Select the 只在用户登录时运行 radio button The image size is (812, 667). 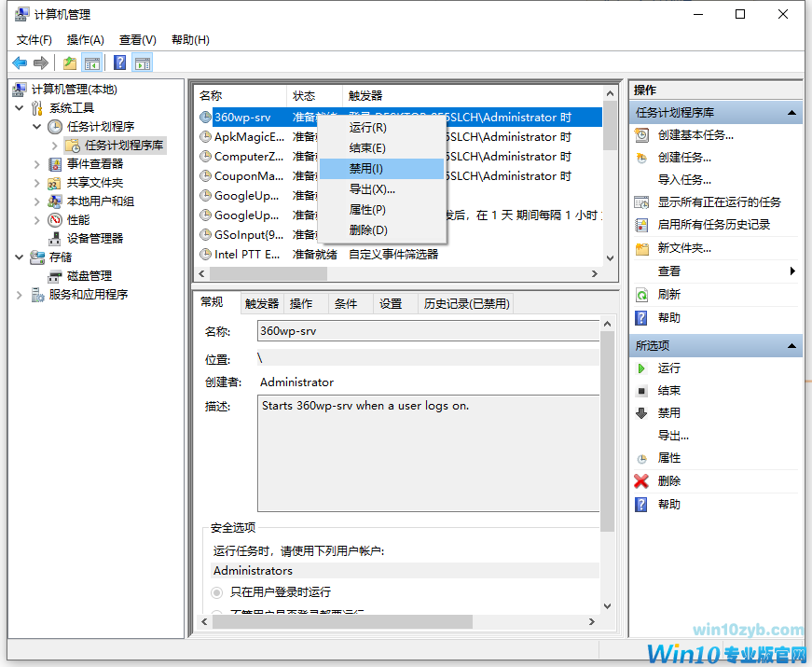[215, 590]
